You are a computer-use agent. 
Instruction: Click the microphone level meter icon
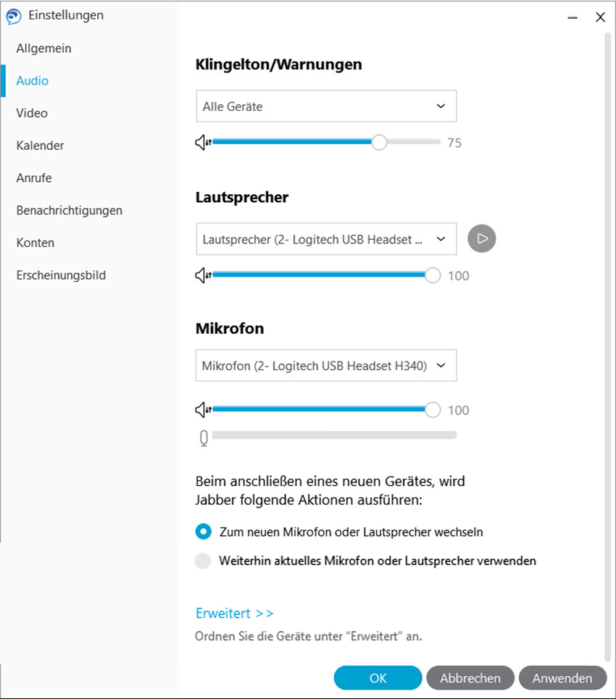click(204, 438)
